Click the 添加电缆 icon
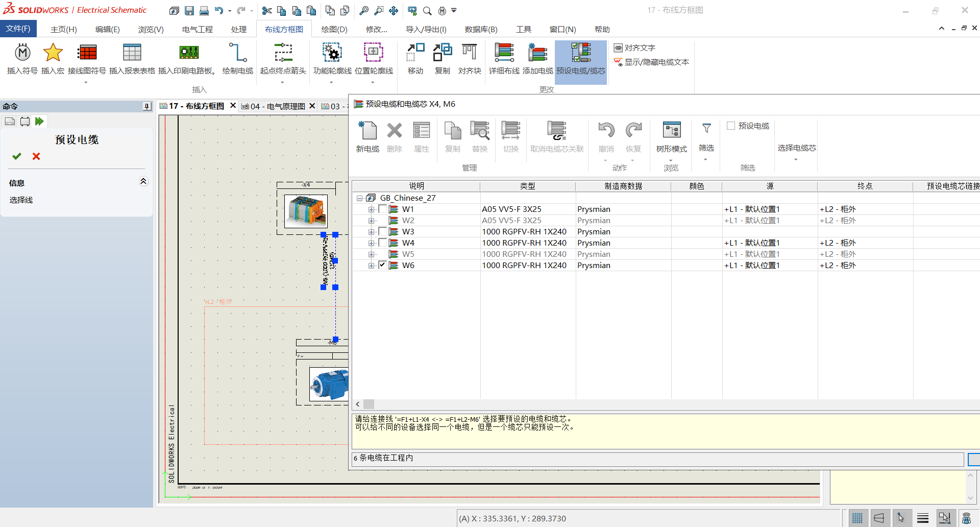This screenshot has height=527, width=980. [x=538, y=59]
